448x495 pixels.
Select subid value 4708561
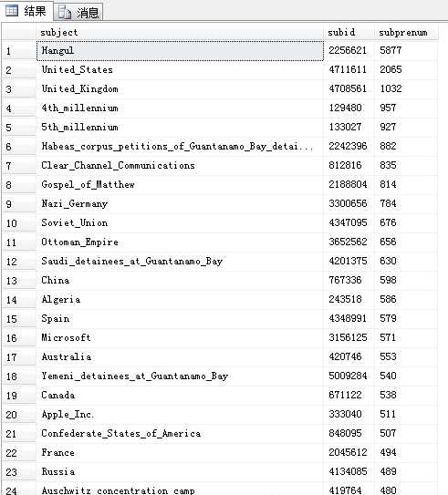pyautogui.click(x=349, y=89)
